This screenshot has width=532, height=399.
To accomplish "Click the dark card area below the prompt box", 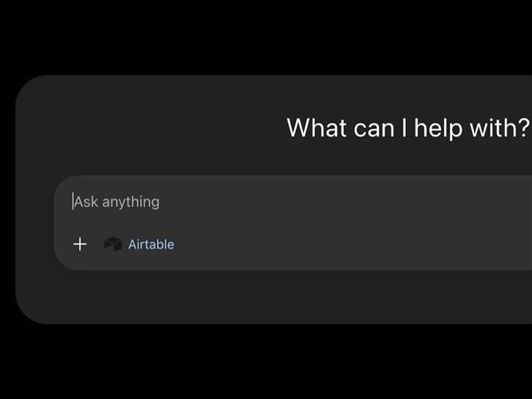I will [x=271, y=297].
